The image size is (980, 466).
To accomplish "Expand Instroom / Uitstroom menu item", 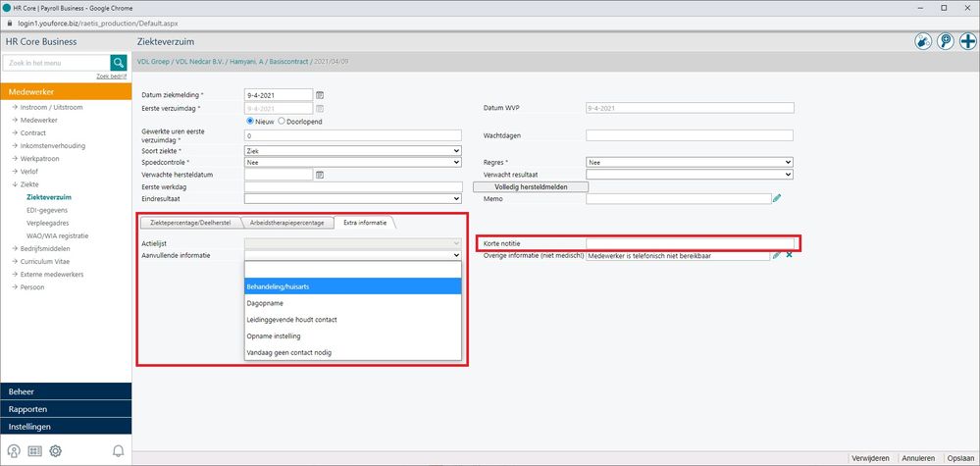I will (47, 107).
